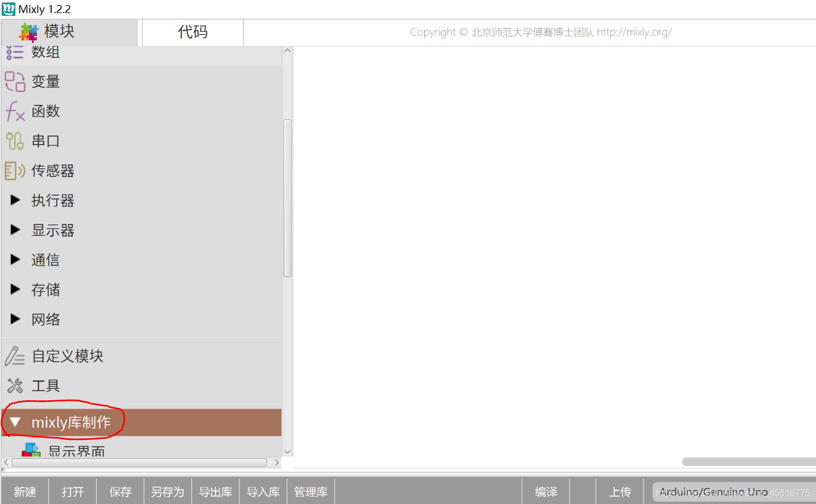
Task: Click the 上传 upload button
Action: point(620,492)
